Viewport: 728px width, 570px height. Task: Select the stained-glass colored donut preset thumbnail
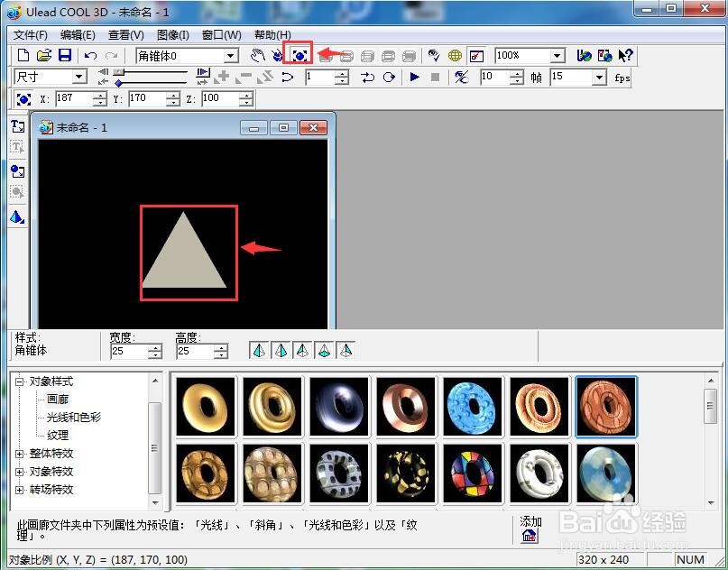pyautogui.click(x=473, y=473)
